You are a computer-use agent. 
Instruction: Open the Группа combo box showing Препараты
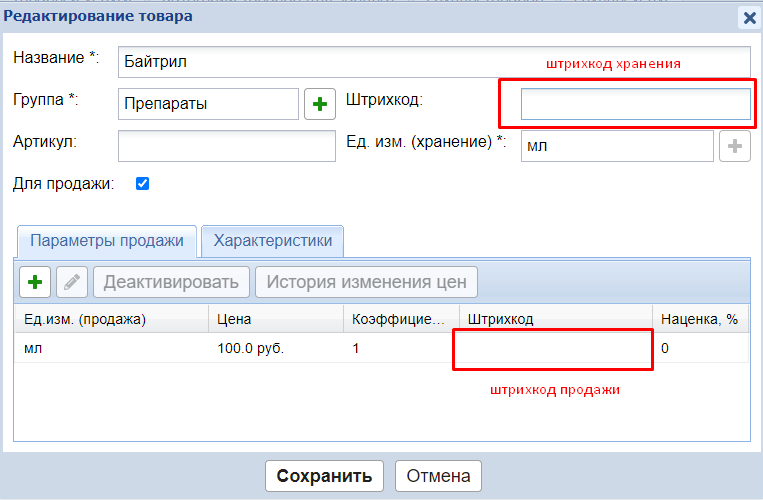(208, 104)
